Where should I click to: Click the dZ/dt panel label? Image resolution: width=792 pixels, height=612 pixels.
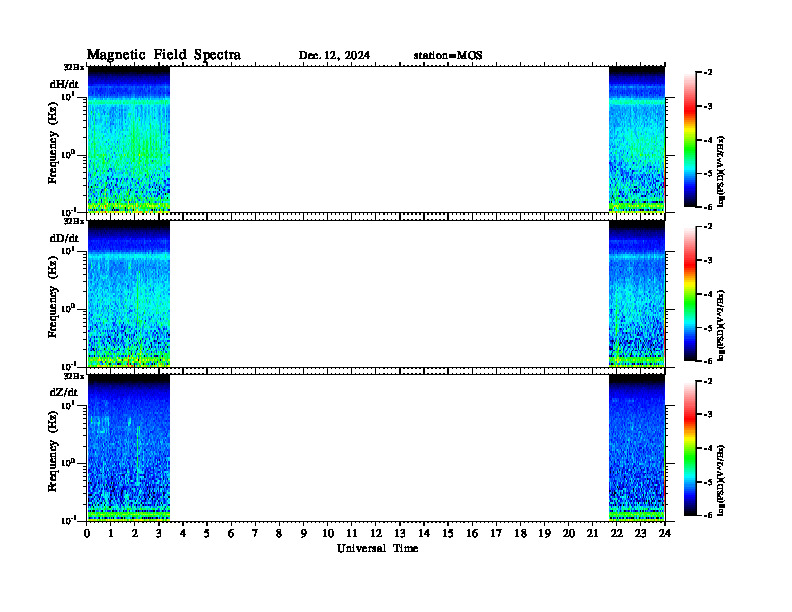(x=64, y=392)
